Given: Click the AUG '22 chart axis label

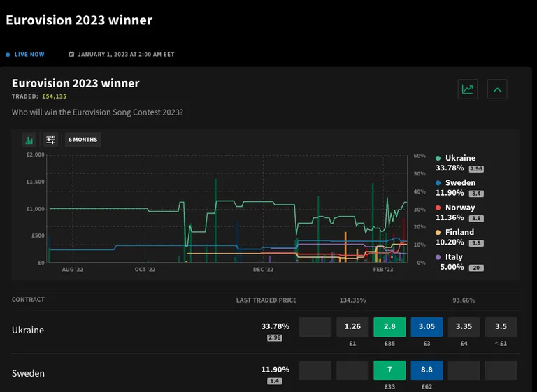Looking at the screenshot, I should coord(72,270).
